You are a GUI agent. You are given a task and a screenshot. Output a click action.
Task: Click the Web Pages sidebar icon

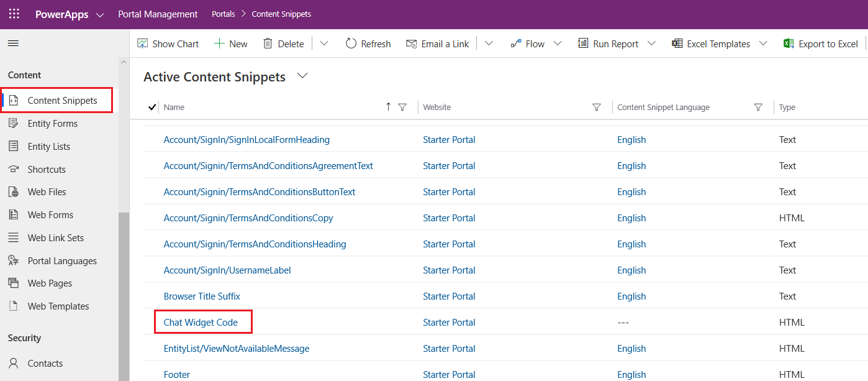(14, 283)
